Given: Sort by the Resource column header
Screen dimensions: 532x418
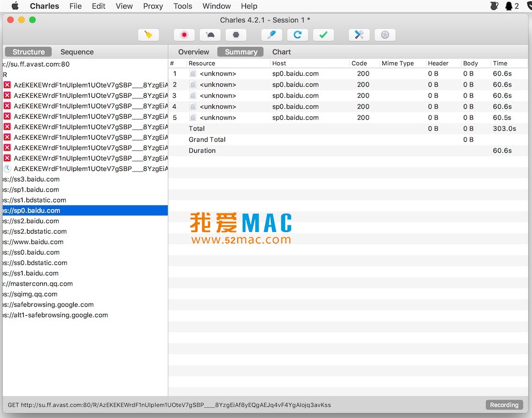Looking at the screenshot, I should (x=202, y=63).
